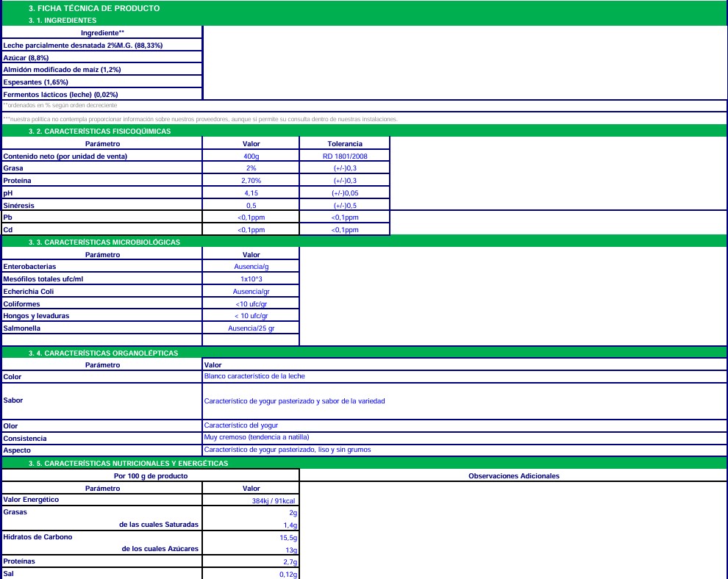Image resolution: width=728 pixels, height=579 pixels.
Task: Select the 'Leche parcialmente desnatada' ingredient cell
Action: pos(101,45)
